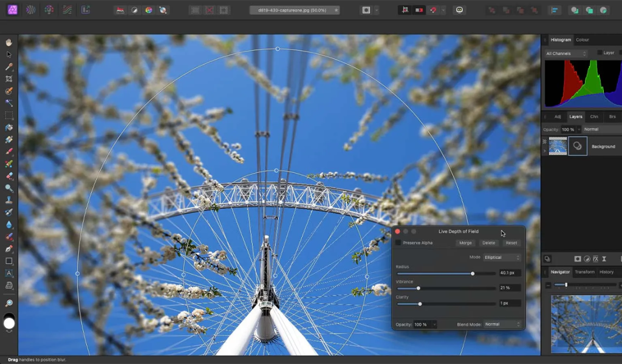Open the Export persona

pyautogui.click(x=85, y=10)
